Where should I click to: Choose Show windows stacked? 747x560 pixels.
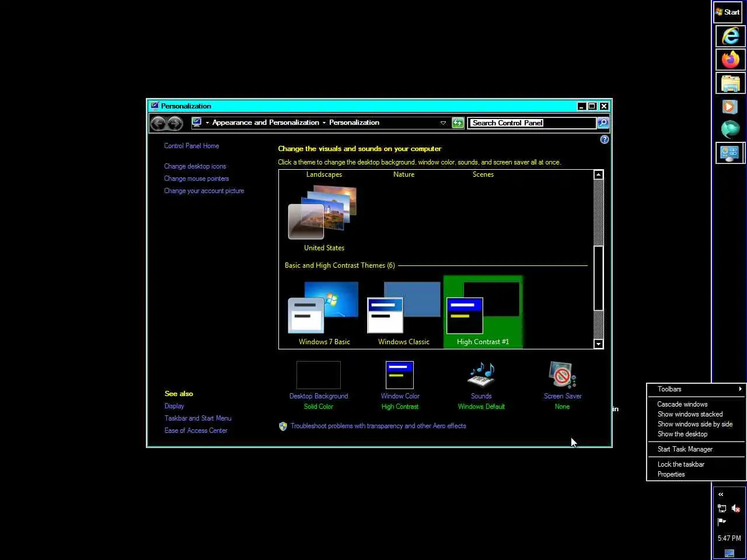pyautogui.click(x=696, y=414)
